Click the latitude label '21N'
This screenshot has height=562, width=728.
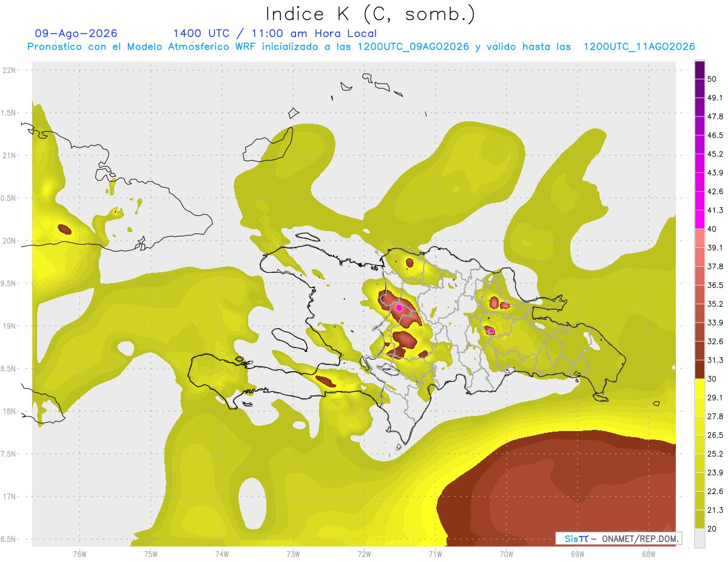point(10,155)
